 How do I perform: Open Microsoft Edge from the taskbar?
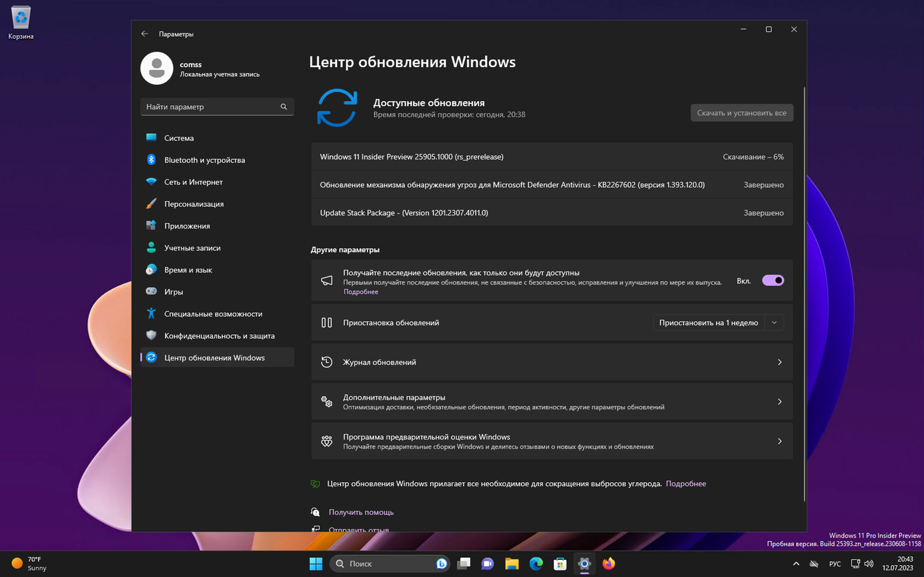(x=535, y=563)
